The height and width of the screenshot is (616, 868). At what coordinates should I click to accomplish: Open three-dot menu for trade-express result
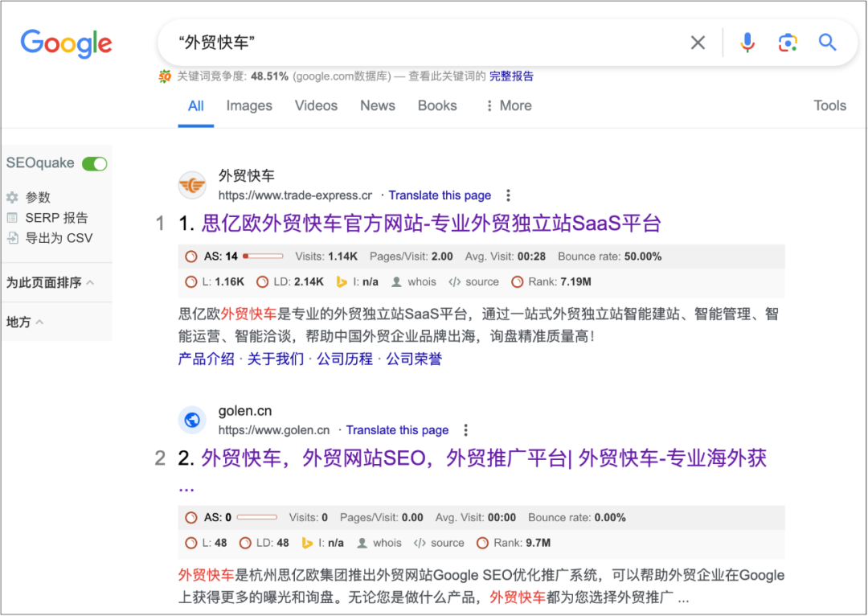pos(508,195)
